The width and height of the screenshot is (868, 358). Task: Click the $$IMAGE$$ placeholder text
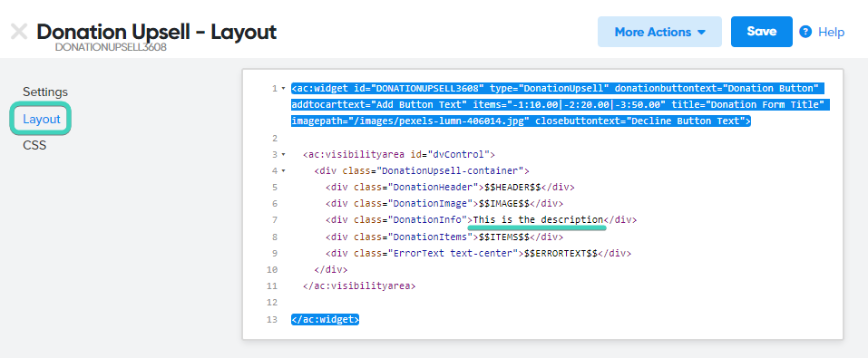[x=505, y=204]
